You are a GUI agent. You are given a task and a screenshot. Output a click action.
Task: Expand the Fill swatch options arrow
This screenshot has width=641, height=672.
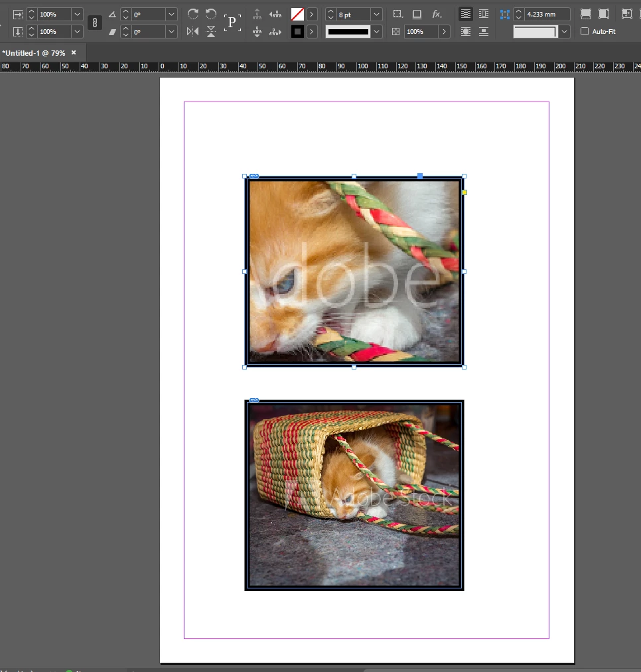coord(312,15)
